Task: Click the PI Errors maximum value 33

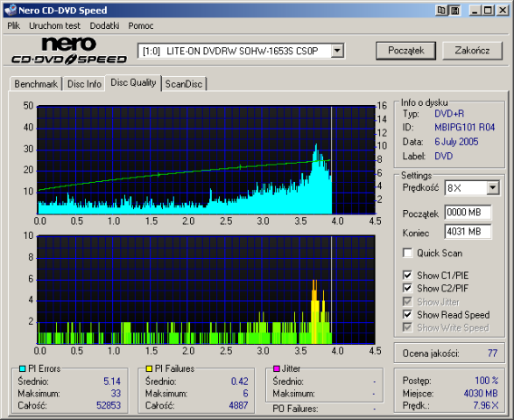Action: (x=116, y=393)
